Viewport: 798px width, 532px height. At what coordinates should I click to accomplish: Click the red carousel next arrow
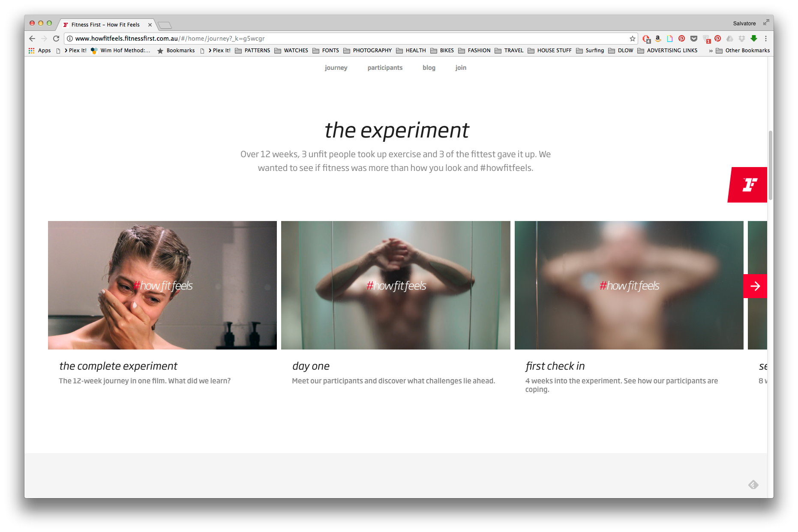click(755, 286)
